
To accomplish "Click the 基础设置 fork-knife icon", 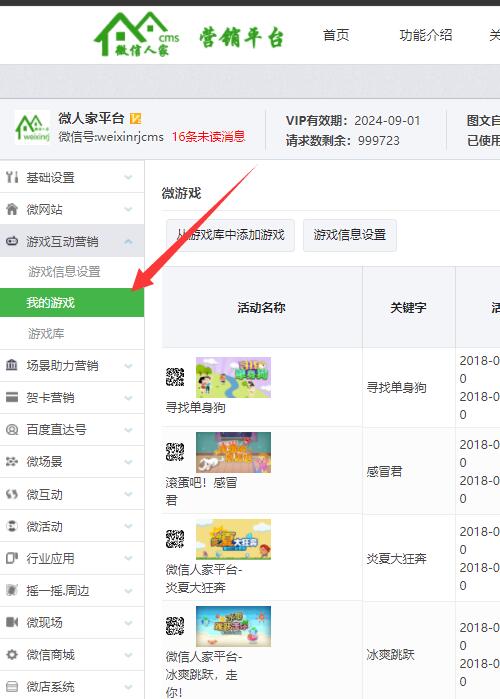I will coord(12,177).
